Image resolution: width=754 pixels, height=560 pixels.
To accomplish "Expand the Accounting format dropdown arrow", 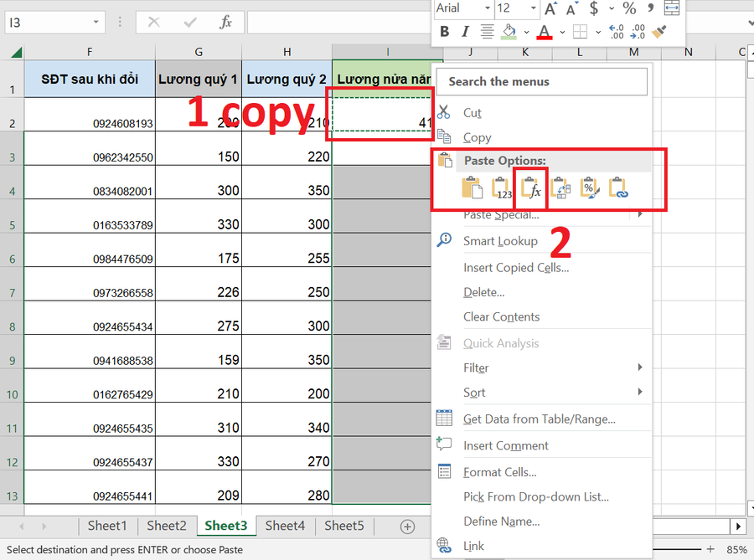I will coord(612,8).
